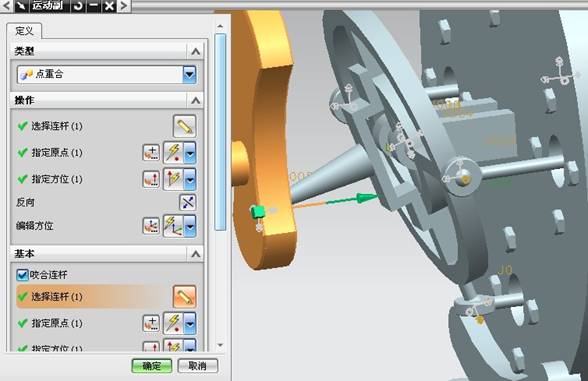Collapse the 类型 section

click(x=195, y=51)
